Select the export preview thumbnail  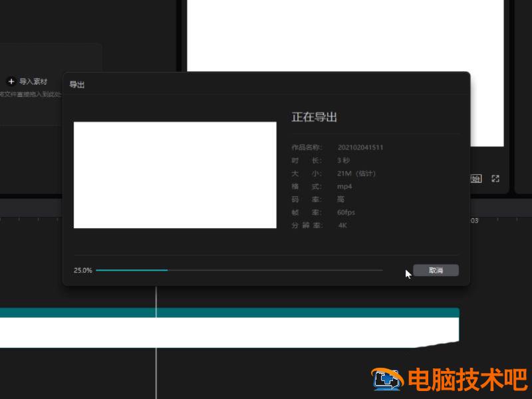tap(175, 174)
